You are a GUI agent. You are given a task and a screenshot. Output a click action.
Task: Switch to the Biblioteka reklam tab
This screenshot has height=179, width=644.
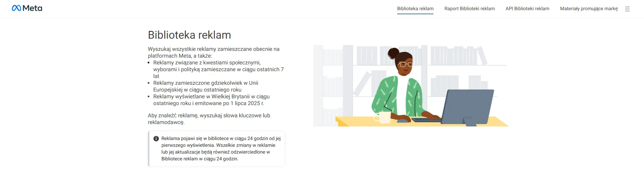pyautogui.click(x=415, y=9)
